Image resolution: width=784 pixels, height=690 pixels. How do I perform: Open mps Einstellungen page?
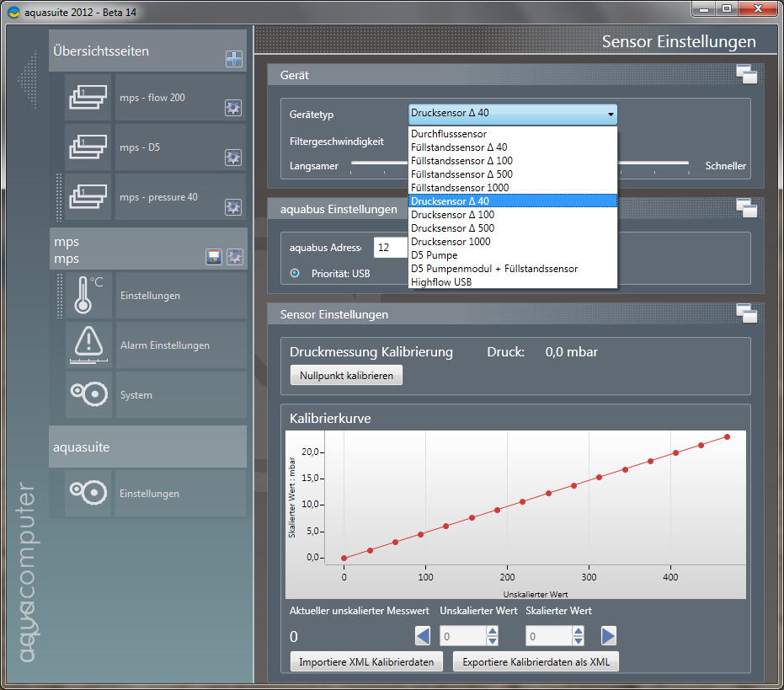click(181, 295)
